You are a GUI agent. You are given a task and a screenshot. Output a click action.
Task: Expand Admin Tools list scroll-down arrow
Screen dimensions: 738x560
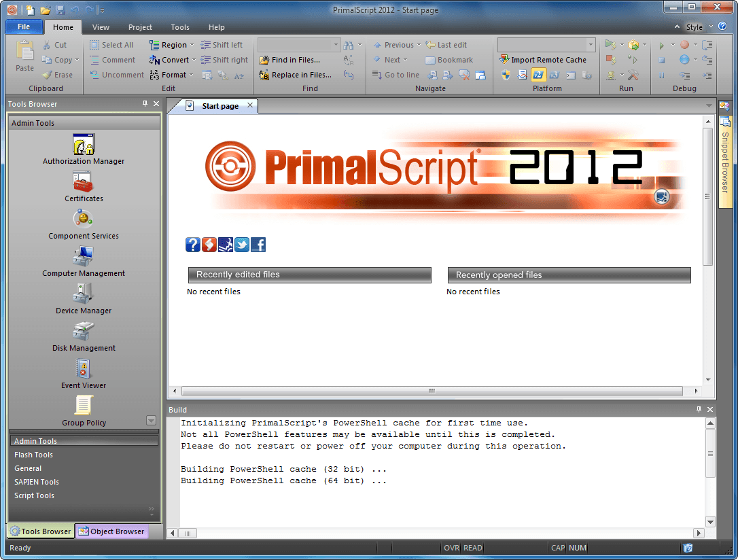(151, 420)
